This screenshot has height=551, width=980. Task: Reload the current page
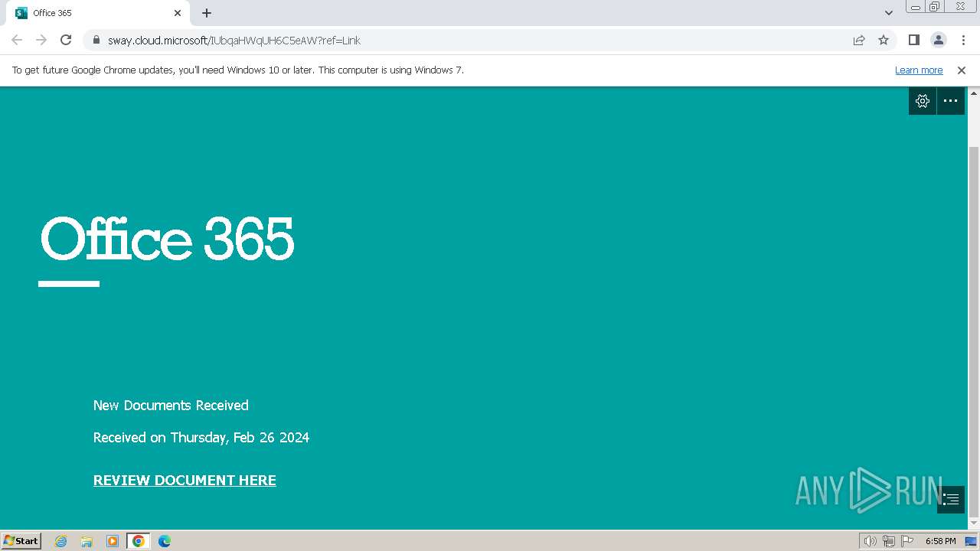pos(66,40)
